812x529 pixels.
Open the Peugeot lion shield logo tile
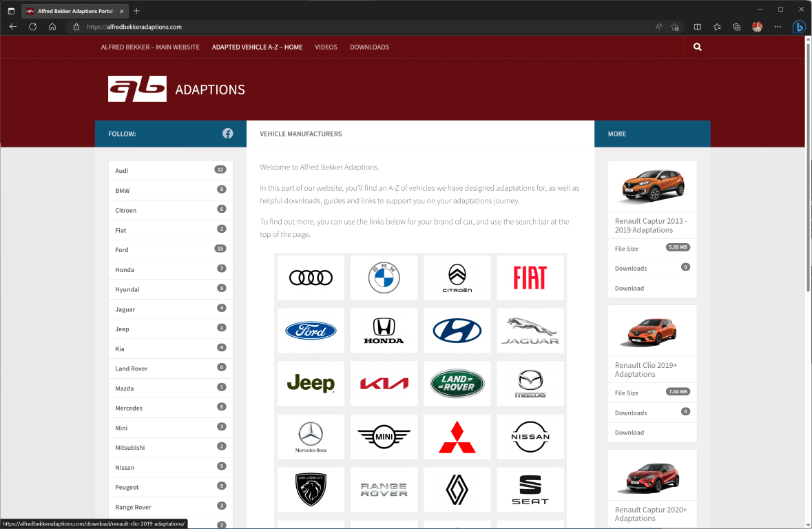pyautogui.click(x=311, y=490)
